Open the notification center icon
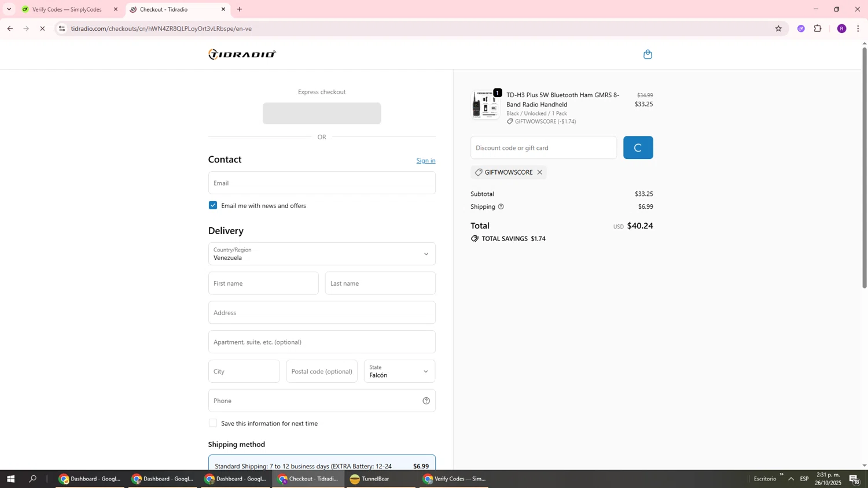This screenshot has width=868, height=488. 854,479
